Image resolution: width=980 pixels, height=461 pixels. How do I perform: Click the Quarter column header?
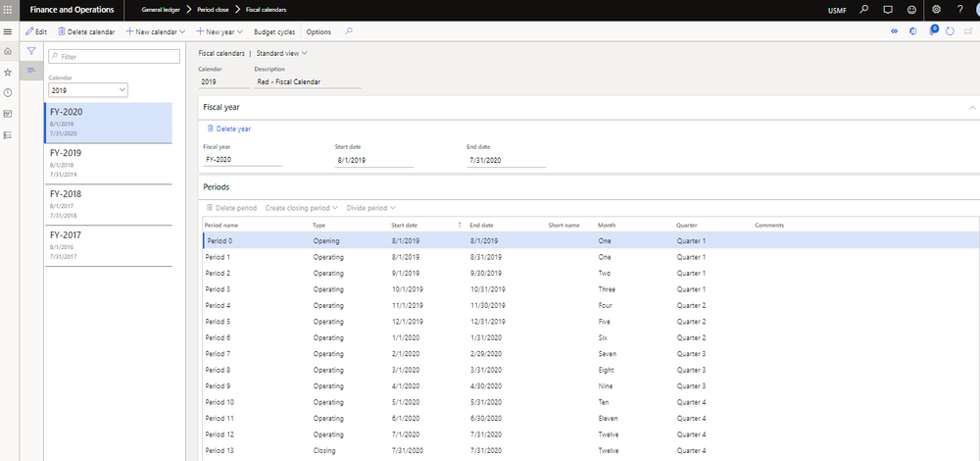[686, 225]
